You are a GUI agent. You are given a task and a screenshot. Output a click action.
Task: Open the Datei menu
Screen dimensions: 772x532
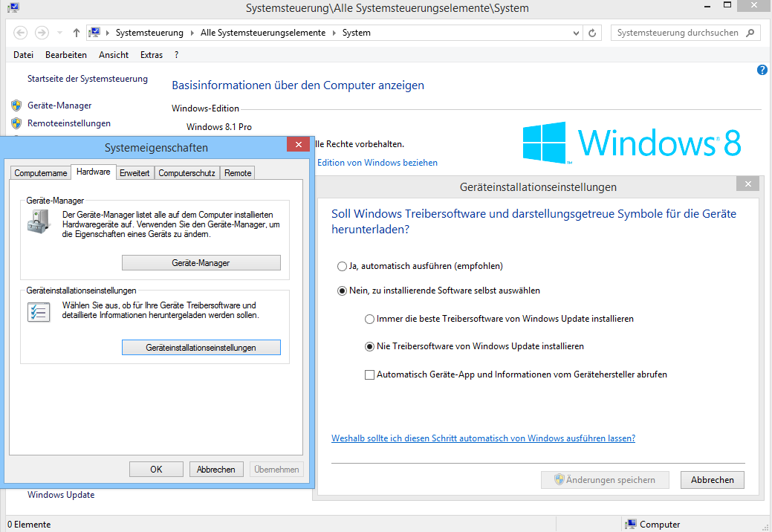coord(23,55)
